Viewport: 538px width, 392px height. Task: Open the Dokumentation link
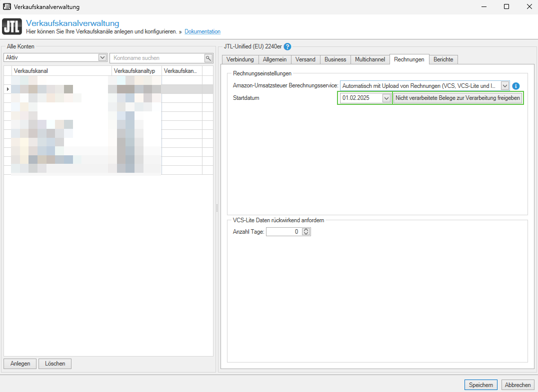coord(202,31)
